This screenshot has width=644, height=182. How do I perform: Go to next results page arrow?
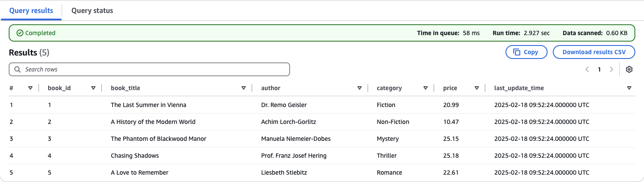[611, 69]
